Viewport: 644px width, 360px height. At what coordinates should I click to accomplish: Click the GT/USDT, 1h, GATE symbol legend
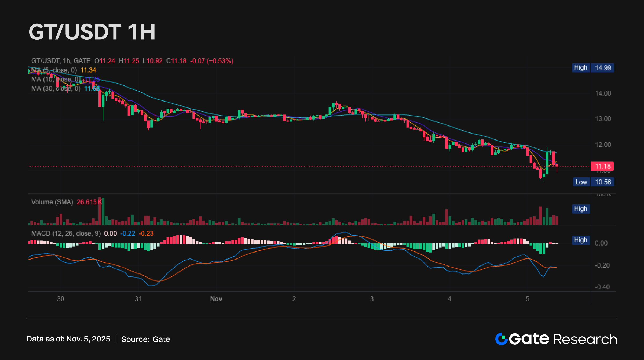[x=61, y=61]
